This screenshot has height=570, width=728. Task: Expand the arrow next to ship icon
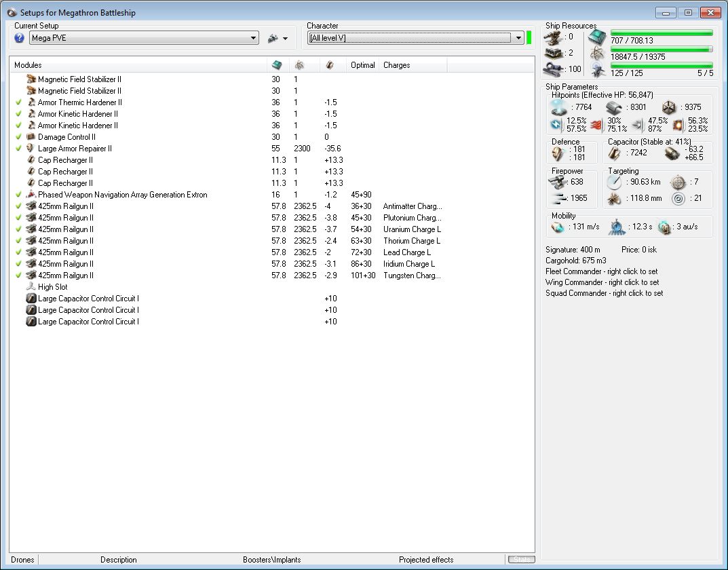pyautogui.click(x=285, y=39)
